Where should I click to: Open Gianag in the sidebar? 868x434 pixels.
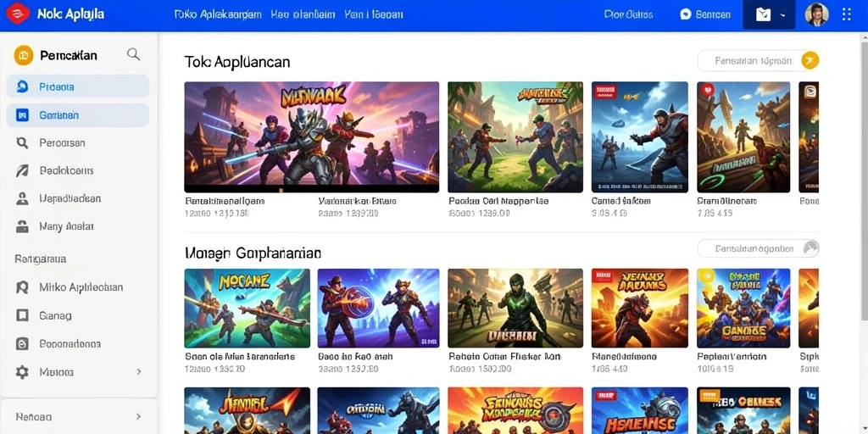(78, 315)
